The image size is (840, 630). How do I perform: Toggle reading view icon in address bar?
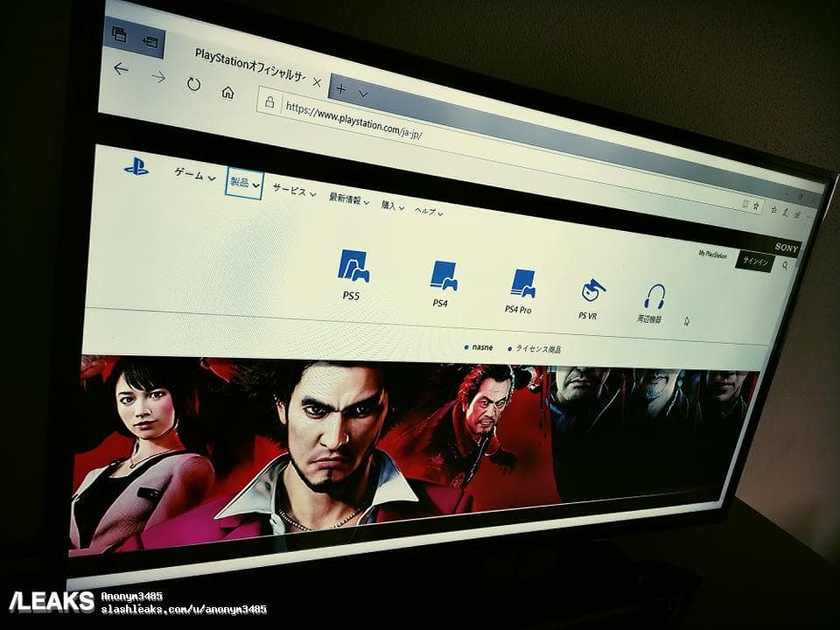click(744, 204)
